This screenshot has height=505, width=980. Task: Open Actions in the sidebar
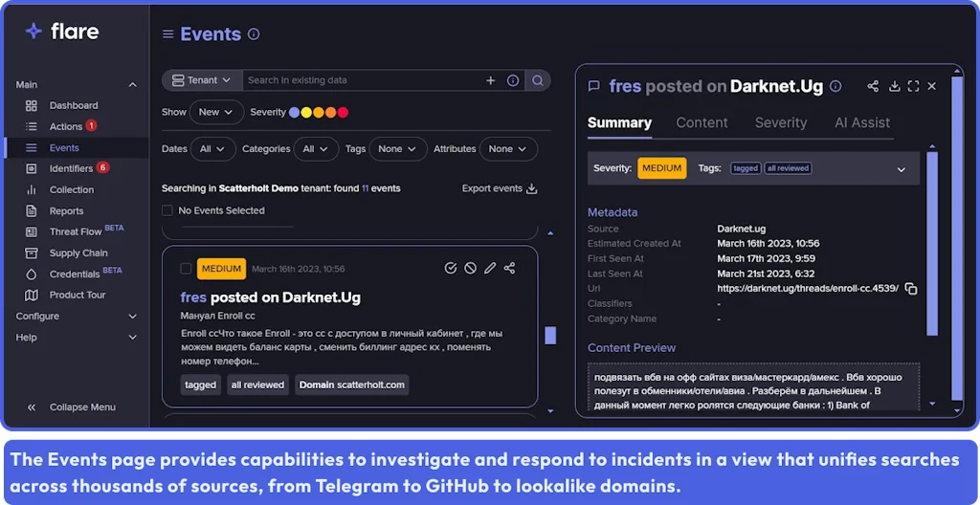(66, 126)
